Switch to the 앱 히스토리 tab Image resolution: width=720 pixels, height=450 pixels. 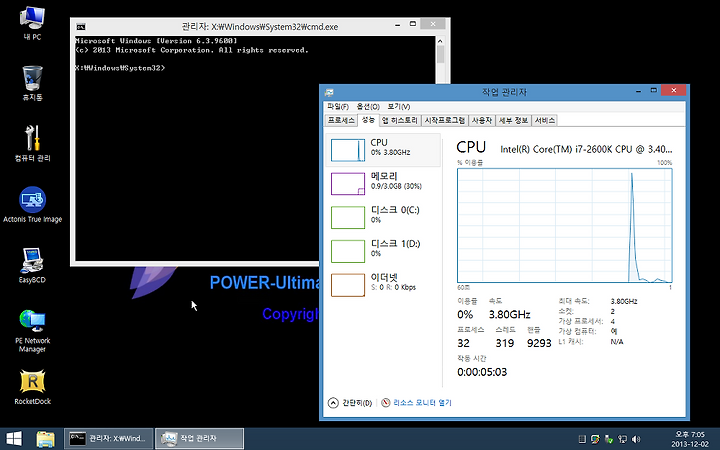click(399, 120)
